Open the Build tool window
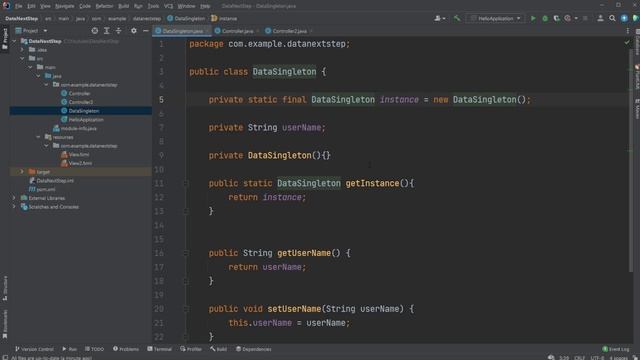 click(x=218, y=349)
